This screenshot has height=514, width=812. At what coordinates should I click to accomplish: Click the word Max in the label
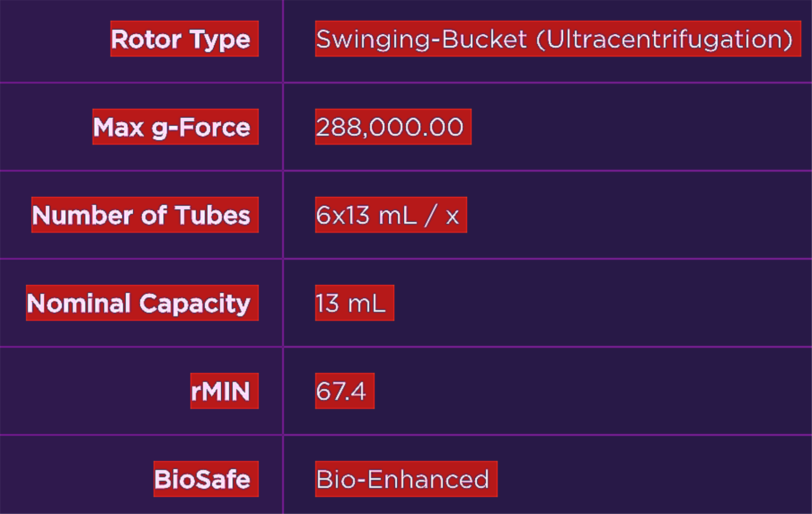[119, 127]
